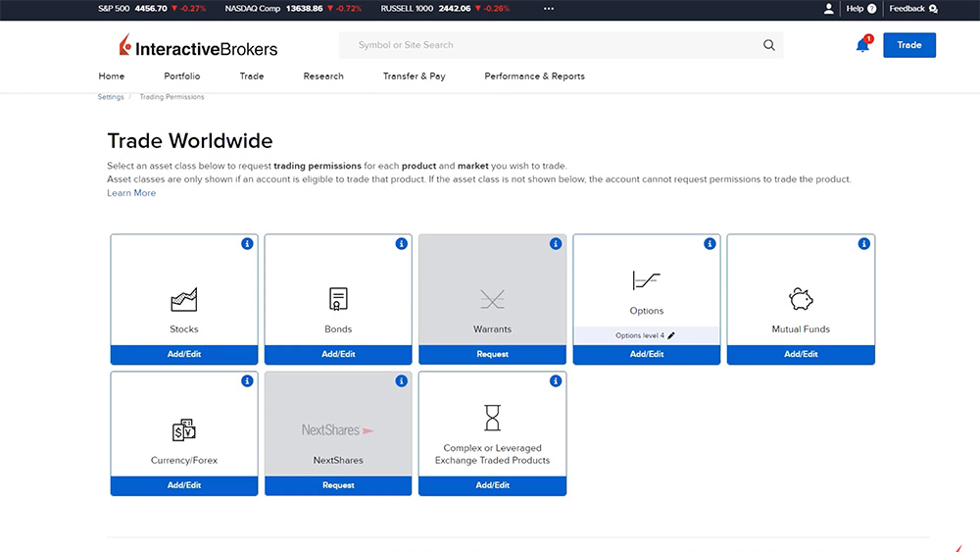Click the NextShares logo

click(337, 430)
